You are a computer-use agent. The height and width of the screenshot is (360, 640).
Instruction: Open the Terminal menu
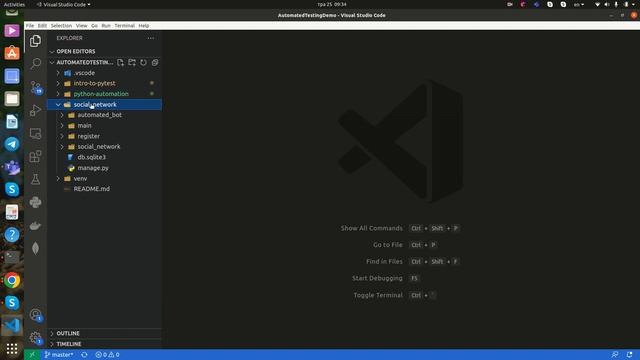(124, 25)
